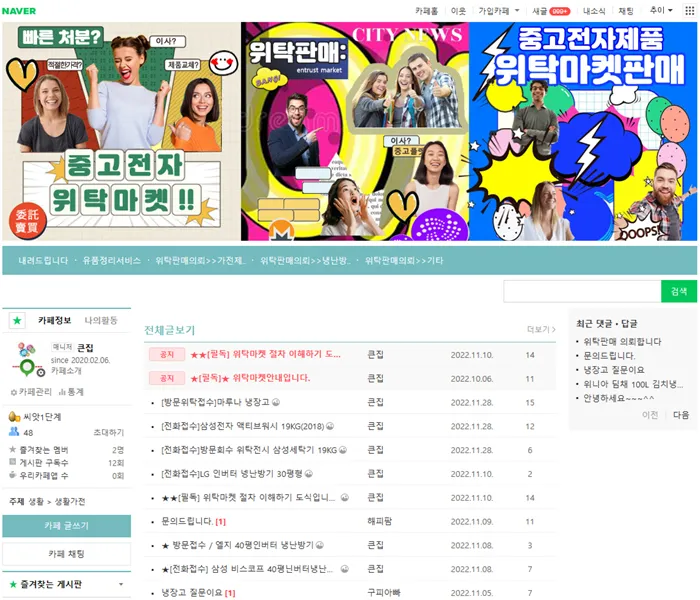Image resolution: width=700 pixels, height=600 pixels.
Task: Open 유품정리서비스 board in teal menu bar
Action: click(x=112, y=260)
